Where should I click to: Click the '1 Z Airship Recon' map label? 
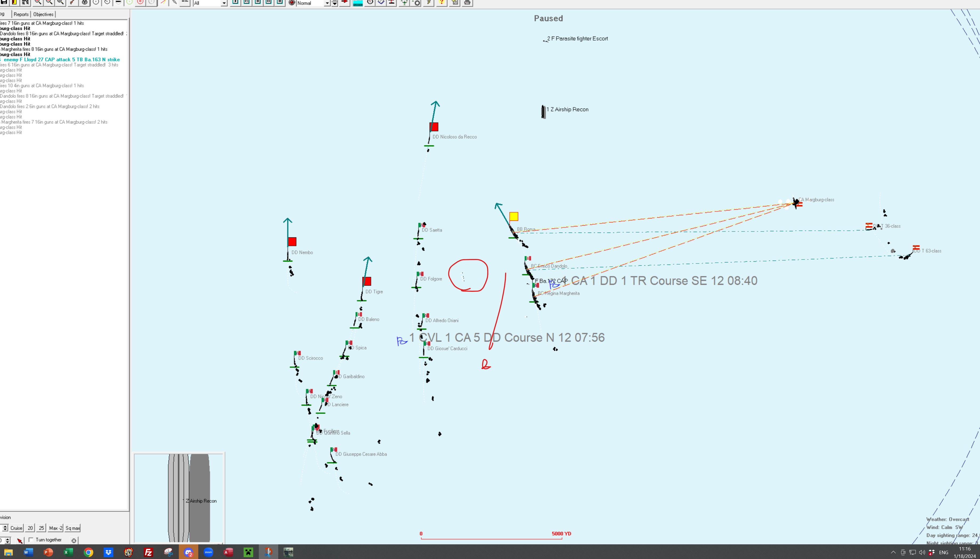[567, 109]
